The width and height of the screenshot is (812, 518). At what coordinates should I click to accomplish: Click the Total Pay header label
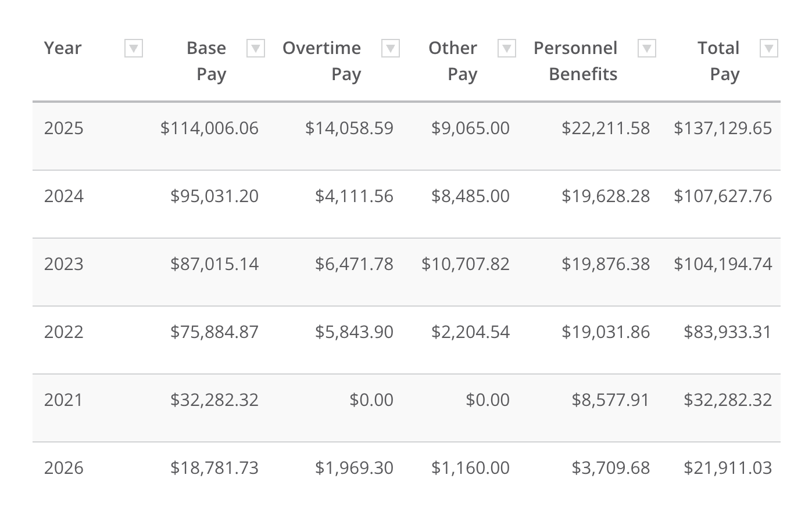(719, 60)
